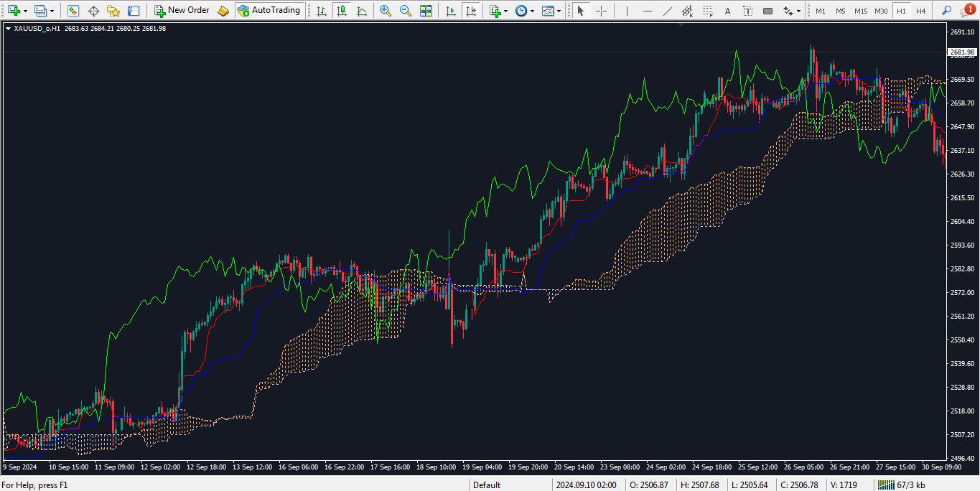Toggle the AutoTrading button
Viewport: 980px width, 491px height.
269,11
